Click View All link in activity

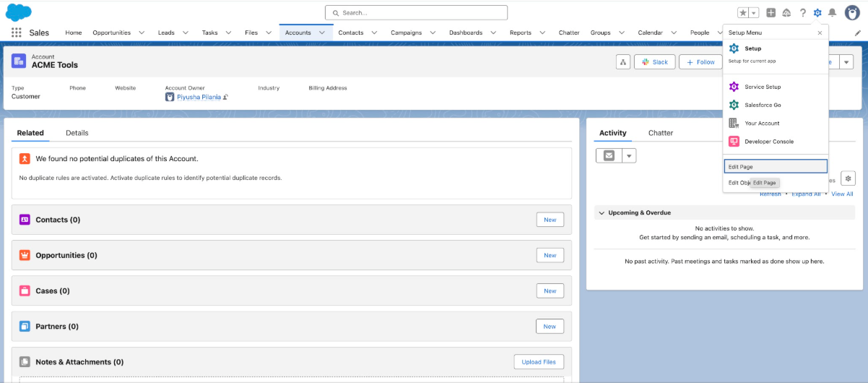[x=842, y=194]
